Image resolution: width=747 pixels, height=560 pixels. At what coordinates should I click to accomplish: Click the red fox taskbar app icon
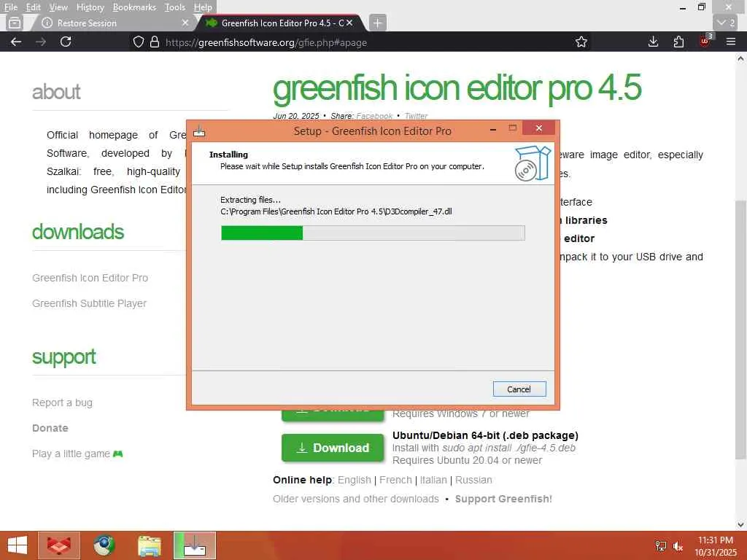59,545
